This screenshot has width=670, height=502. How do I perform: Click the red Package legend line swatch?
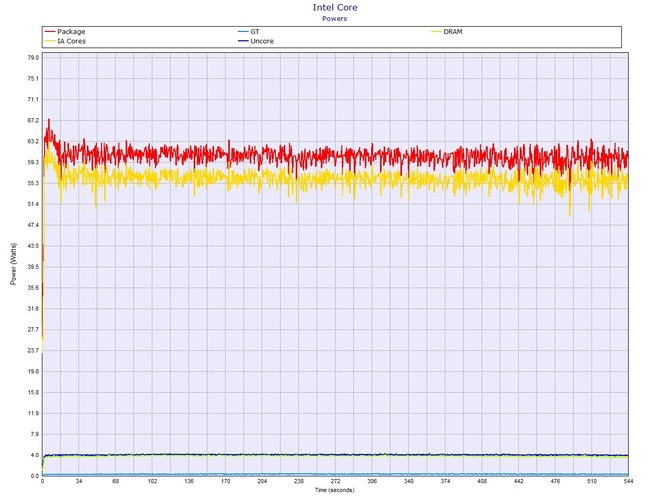[x=50, y=32]
